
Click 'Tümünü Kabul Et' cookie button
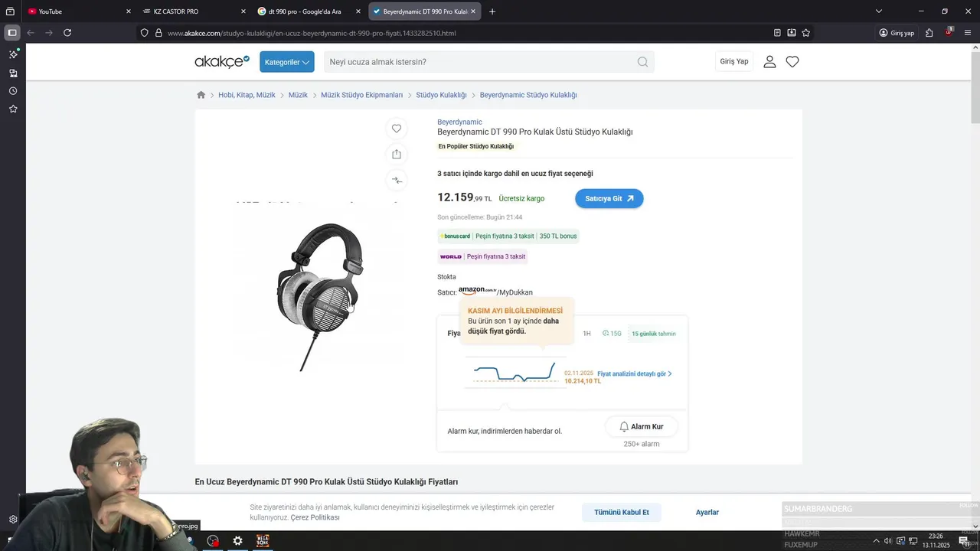click(621, 512)
